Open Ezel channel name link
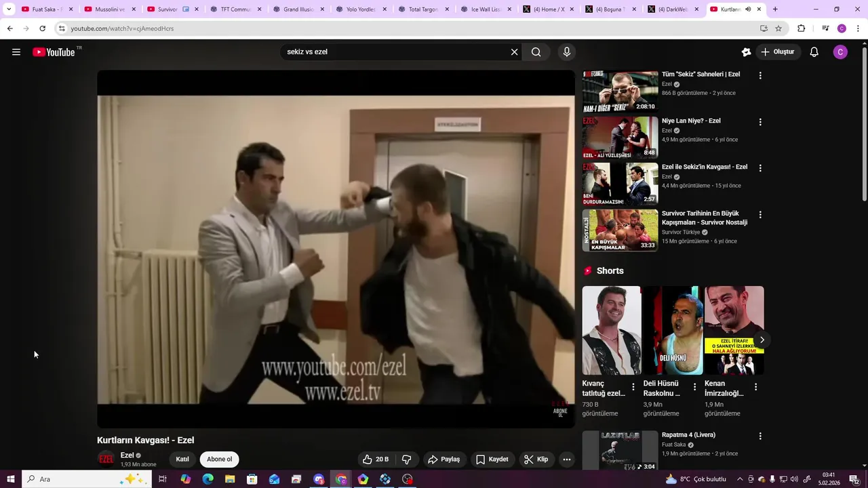The height and width of the screenshot is (488, 868). (x=127, y=455)
